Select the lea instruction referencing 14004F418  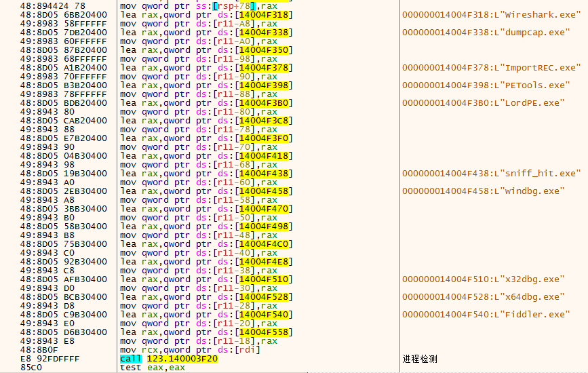(x=206, y=156)
